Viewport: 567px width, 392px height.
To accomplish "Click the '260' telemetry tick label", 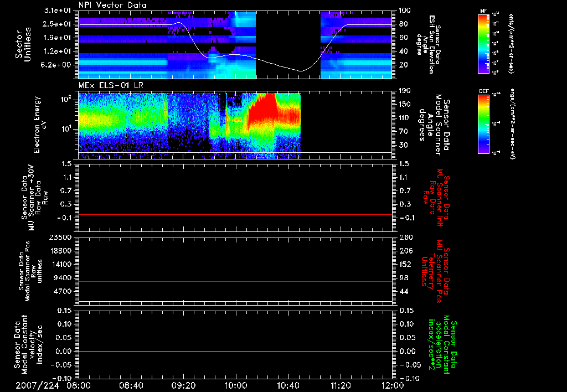I will 405,238.
